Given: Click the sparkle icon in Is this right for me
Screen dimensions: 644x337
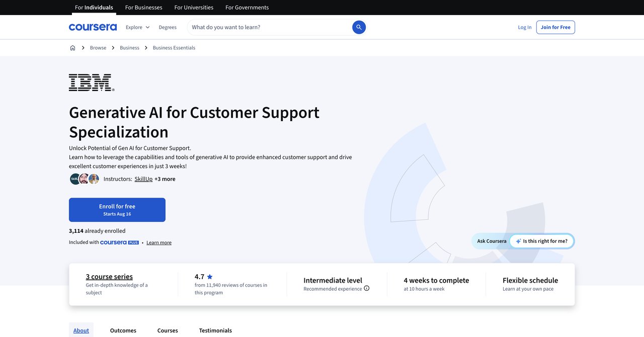Looking at the screenshot, I should (x=518, y=241).
